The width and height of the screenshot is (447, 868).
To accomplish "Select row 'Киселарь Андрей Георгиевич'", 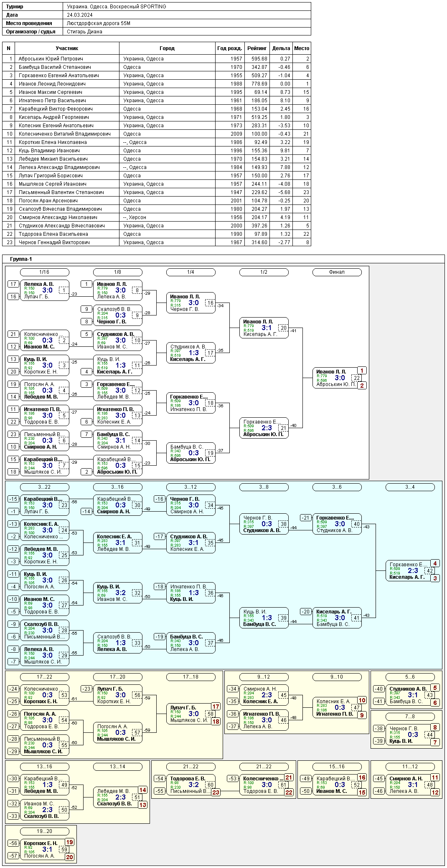I will (157, 117).
